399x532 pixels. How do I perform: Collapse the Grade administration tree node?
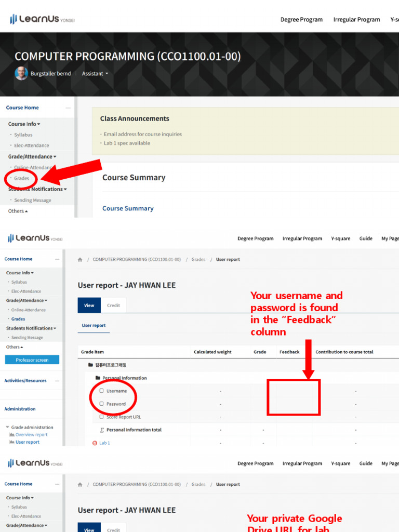7,427
